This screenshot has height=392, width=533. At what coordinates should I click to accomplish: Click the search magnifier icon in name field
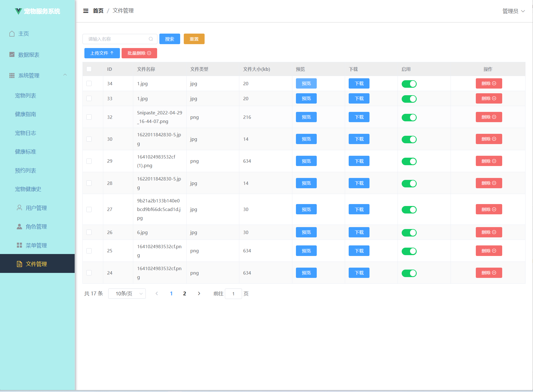[151, 39]
